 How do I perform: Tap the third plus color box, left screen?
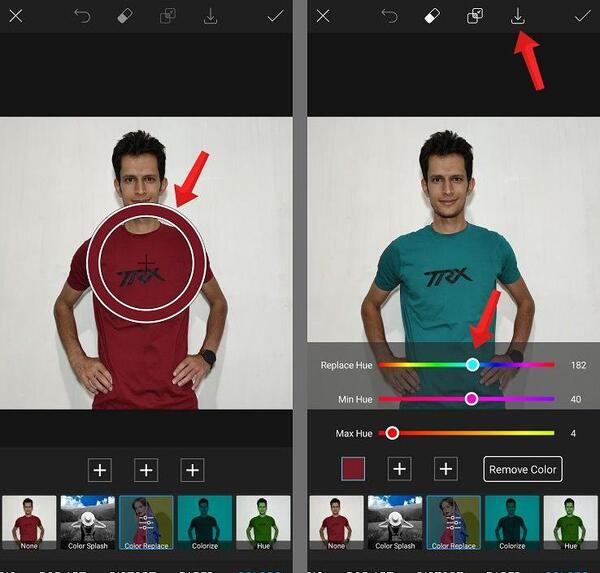tap(192, 470)
